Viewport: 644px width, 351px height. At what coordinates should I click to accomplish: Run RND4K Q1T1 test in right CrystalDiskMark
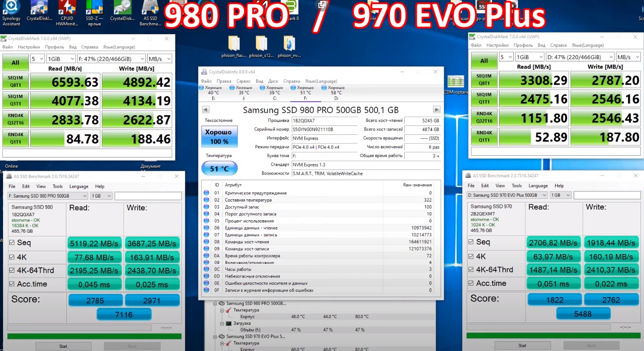tap(484, 136)
